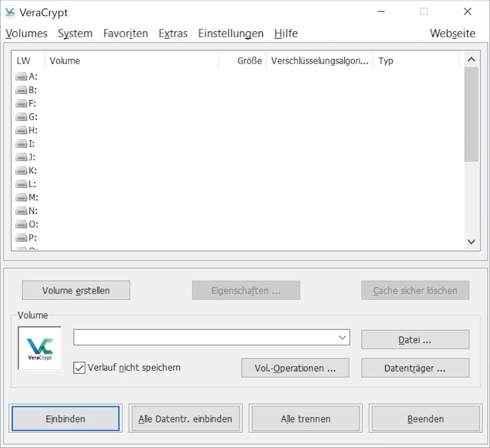Open the System menu

click(75, 34)
